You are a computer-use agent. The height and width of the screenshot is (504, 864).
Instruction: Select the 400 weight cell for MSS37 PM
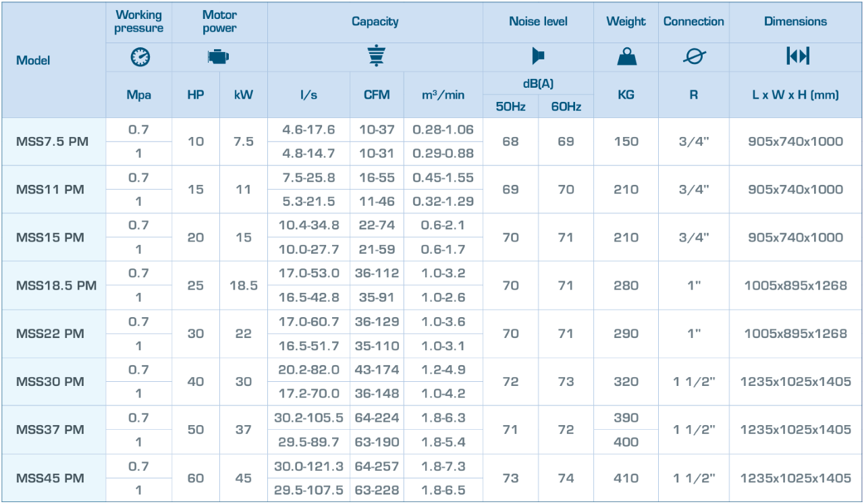(626, 442)
